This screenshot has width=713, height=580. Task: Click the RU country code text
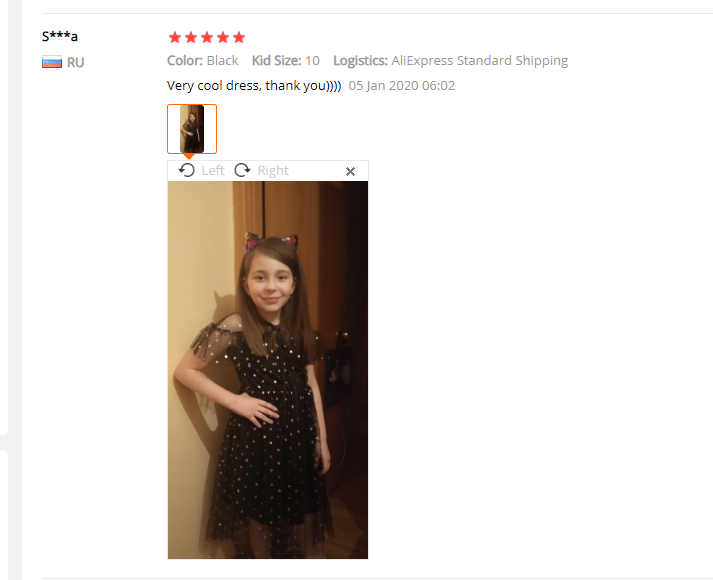75,62
